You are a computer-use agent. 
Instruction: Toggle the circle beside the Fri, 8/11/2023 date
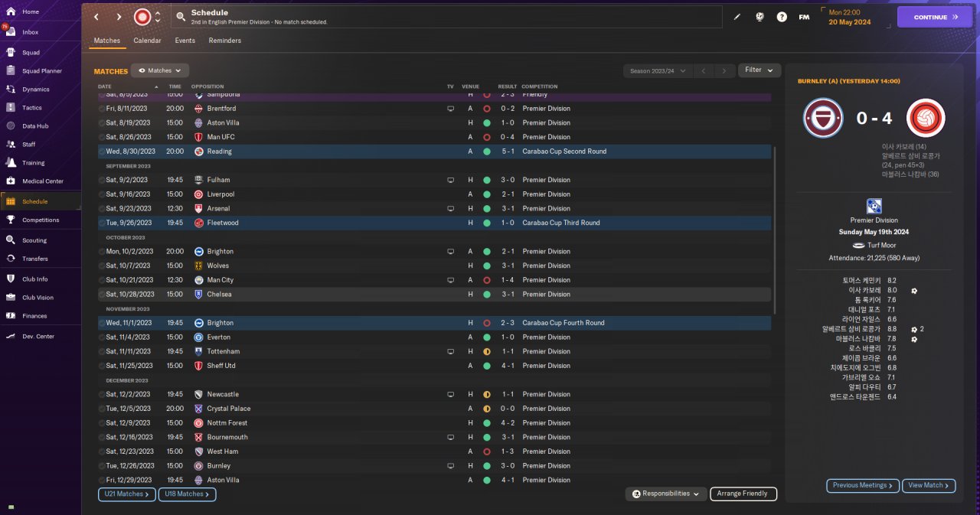[x=102, y=109]
